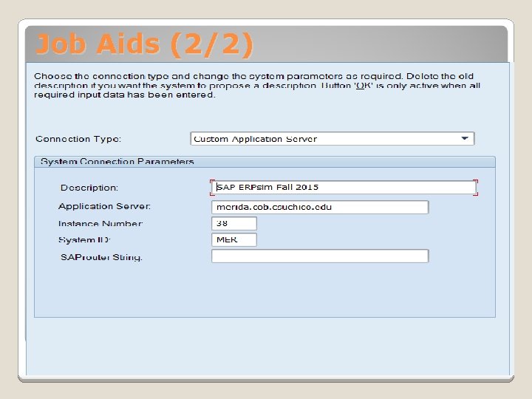Click the 'Job Aids (2/2)' slide title
The height and width of the screenshot is (399, 532).
145,44
